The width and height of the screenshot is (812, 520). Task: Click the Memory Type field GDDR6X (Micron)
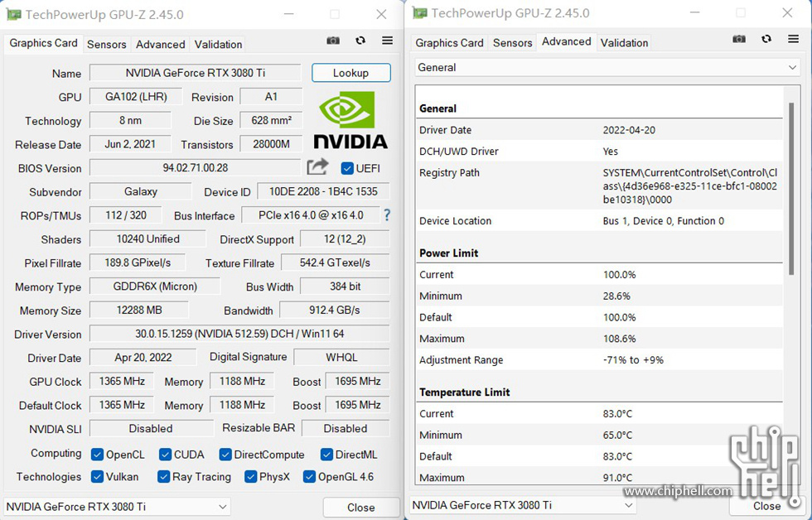pyautogui.click(x=155, y=286)
